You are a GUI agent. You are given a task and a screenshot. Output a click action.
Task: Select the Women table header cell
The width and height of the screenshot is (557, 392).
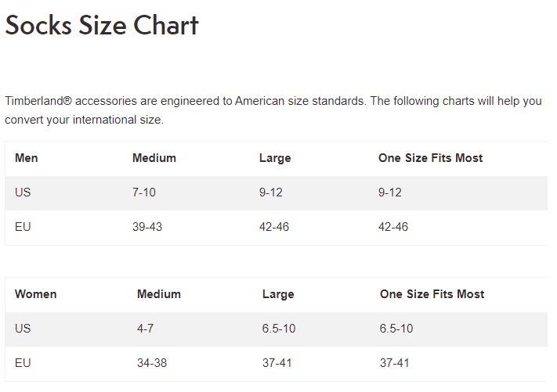point(36,295)
